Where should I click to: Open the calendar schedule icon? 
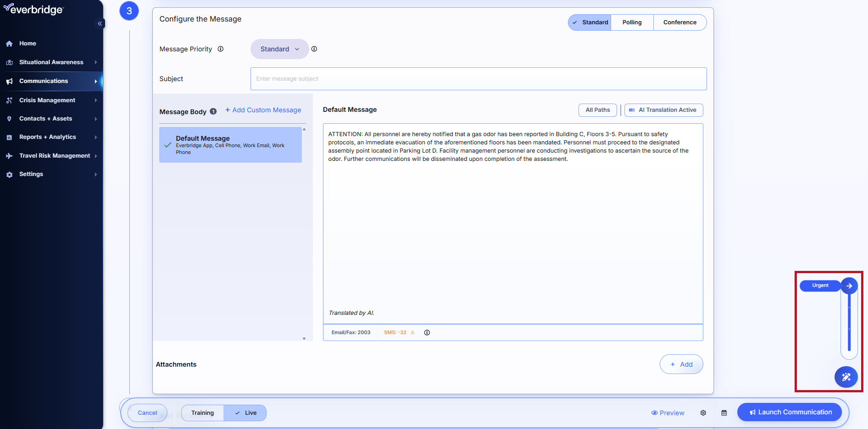tap(724, 413)
